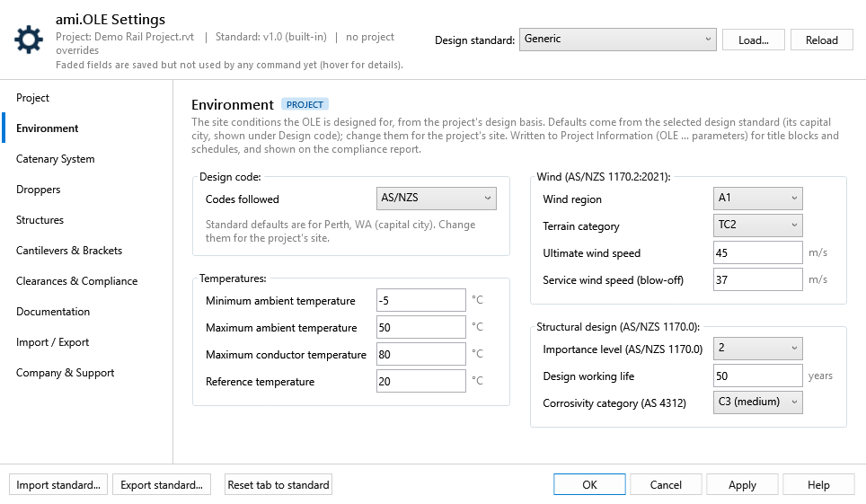Click the Maximum conductor temperature field
This screenshot has width=866, height=504.
coord(420,354)
